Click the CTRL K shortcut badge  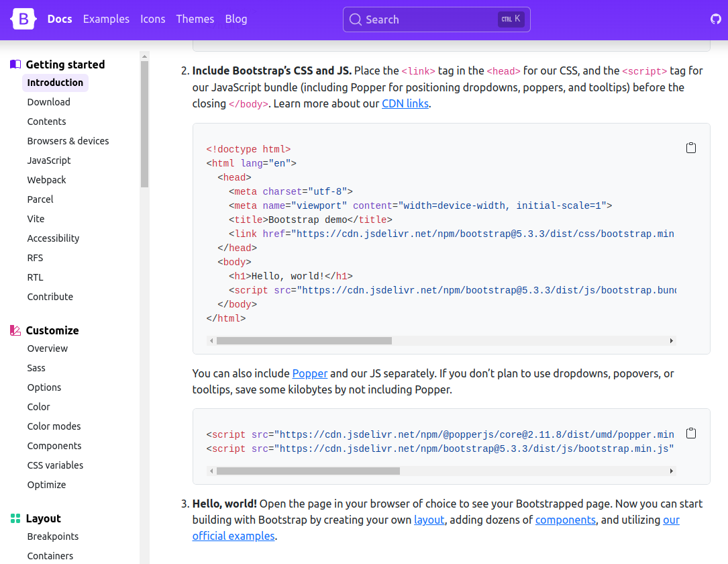pyautogui.click(x=511, y=19)
